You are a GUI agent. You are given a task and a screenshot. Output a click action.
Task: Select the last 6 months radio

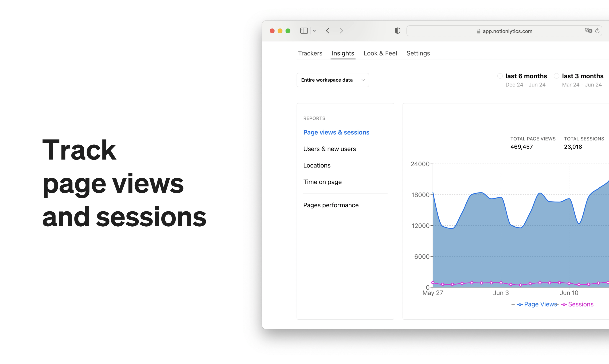(500, 76)
